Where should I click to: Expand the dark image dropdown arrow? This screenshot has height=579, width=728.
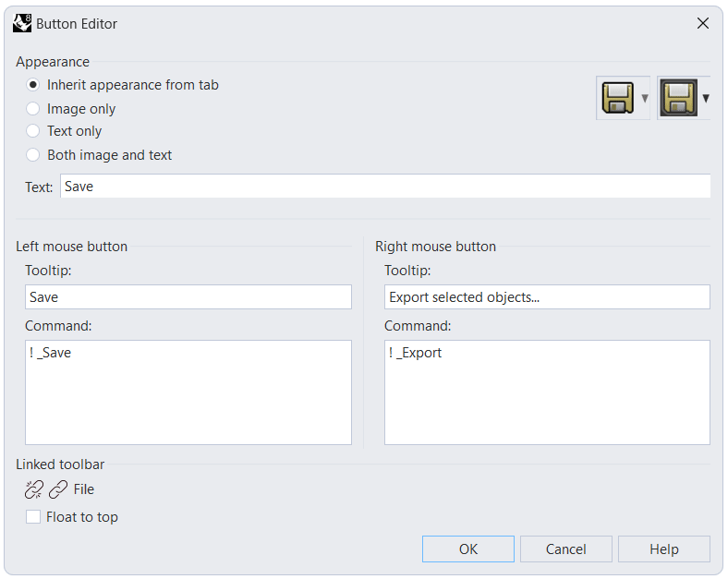(706, 98)
